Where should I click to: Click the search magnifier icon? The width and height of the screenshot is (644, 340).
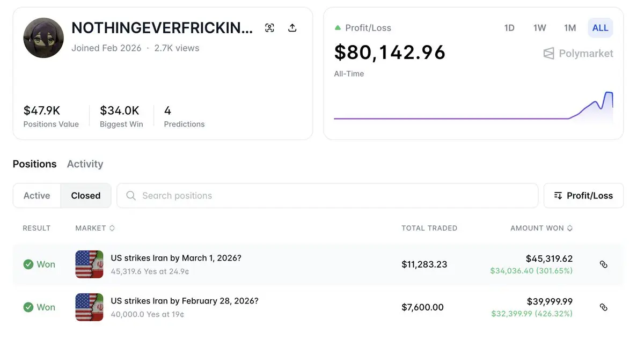(131, 196)
